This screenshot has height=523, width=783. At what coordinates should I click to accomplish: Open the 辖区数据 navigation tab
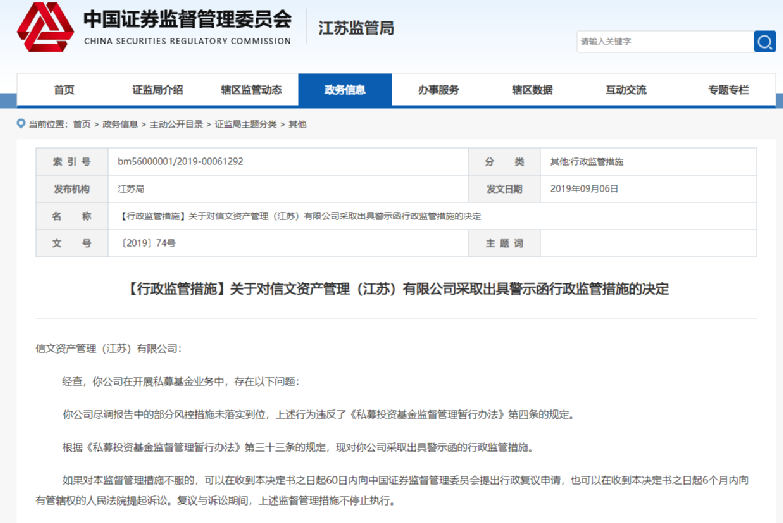[x=532, y=90]
